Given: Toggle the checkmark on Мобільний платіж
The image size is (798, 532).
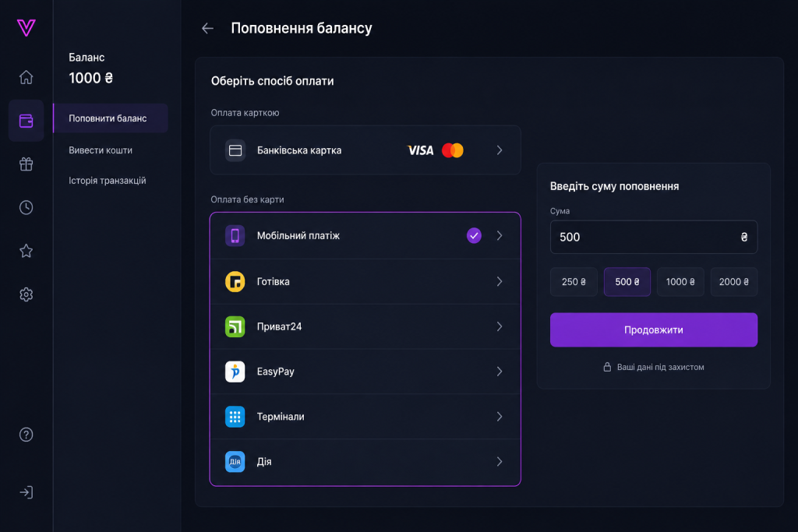Looking at the screenshot, I should coord(474,235).
